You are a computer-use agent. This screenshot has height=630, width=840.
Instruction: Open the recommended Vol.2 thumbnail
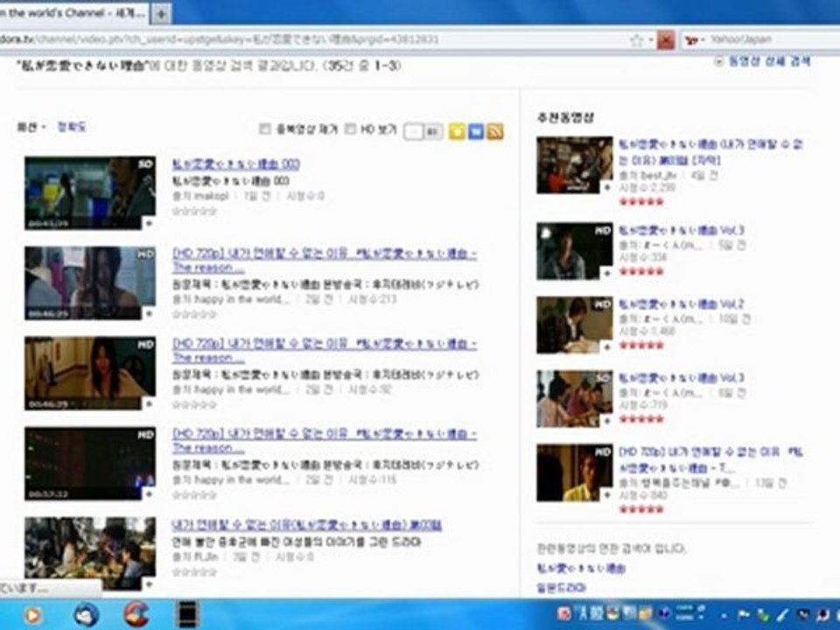coord(574,325)
